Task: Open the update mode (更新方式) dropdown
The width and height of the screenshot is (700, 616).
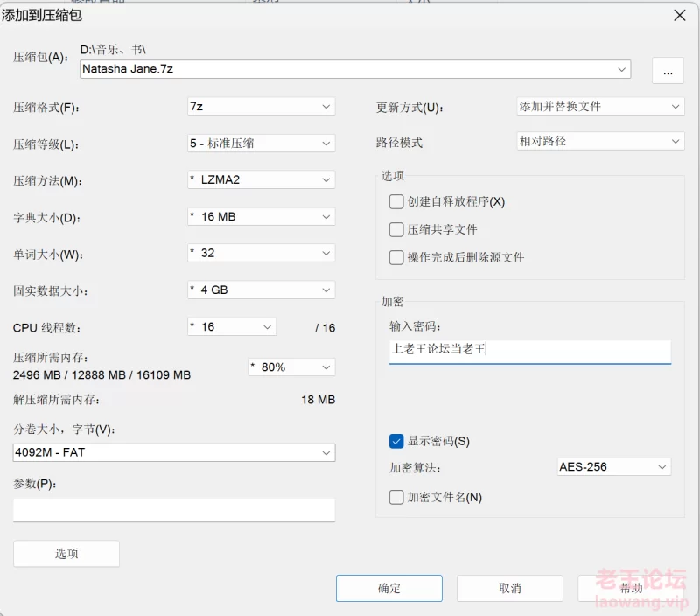Action: point(600,107)
